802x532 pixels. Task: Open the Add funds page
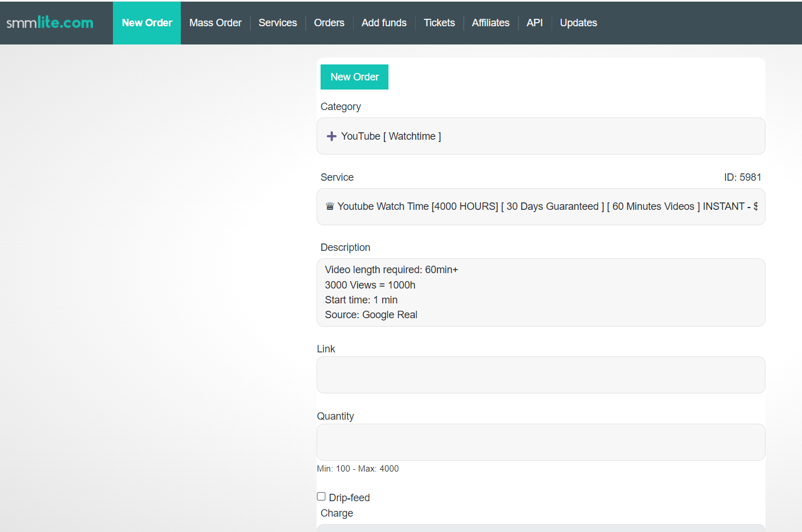[x=384, y=23]
